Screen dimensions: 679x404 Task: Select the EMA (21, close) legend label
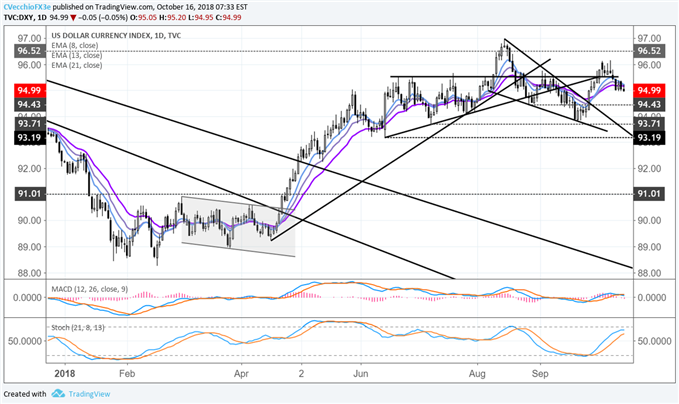(x=77, y=65)
